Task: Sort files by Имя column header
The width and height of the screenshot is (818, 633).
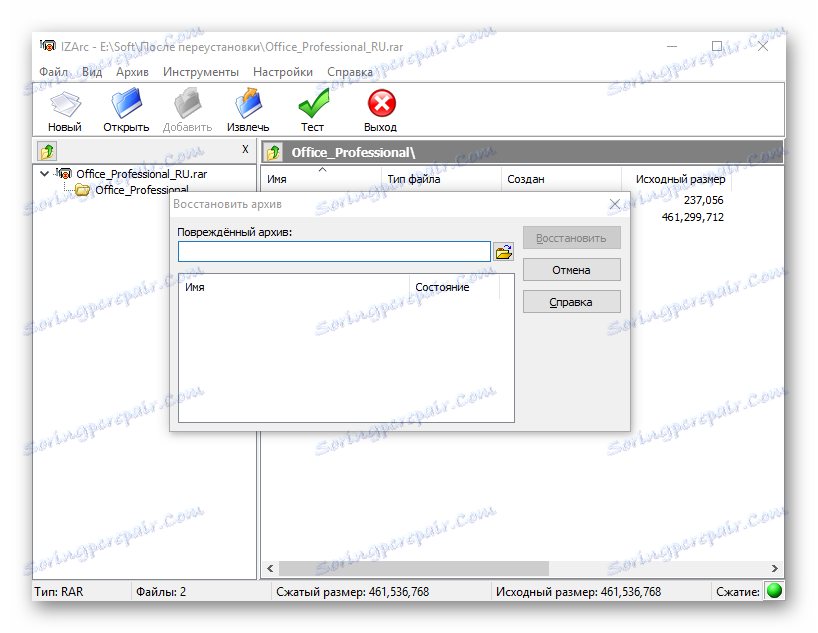Action: tap(321, 179)
